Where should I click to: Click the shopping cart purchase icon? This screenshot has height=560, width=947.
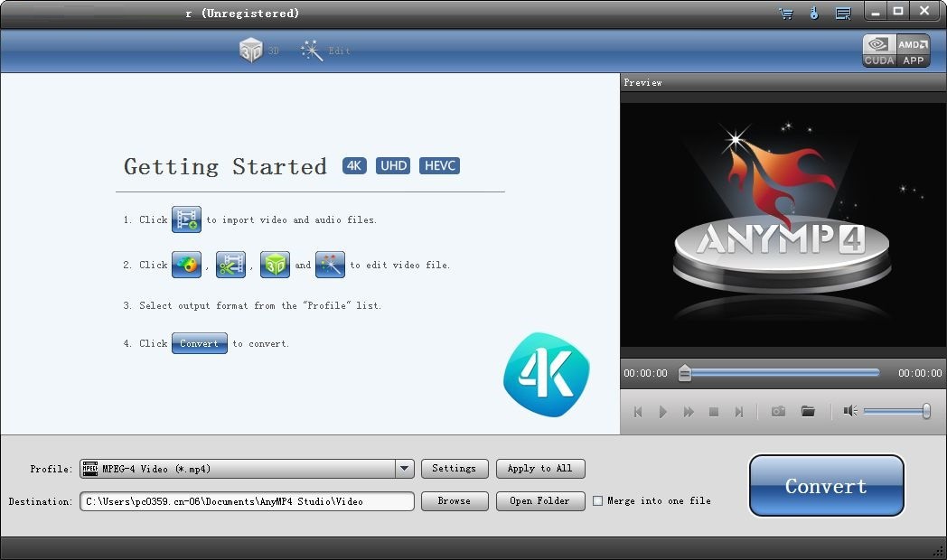pyautogui.click(x=786, y=13)
